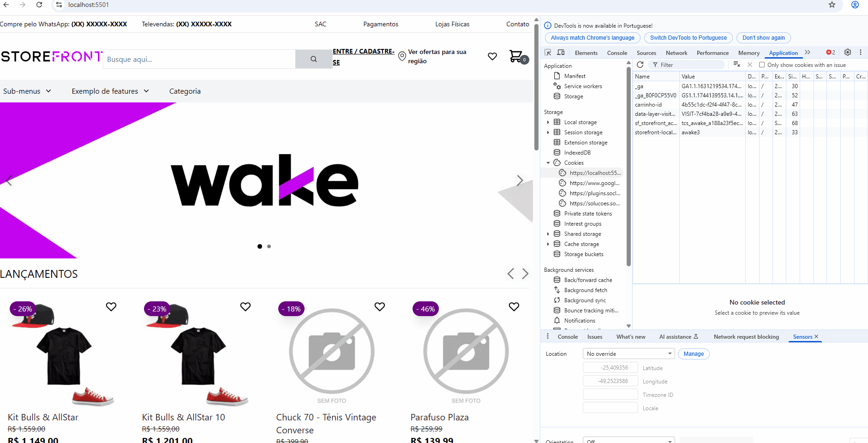
Task: Open Kit Bulls & AllStar product thumbnail
Action: click(63, 354)
